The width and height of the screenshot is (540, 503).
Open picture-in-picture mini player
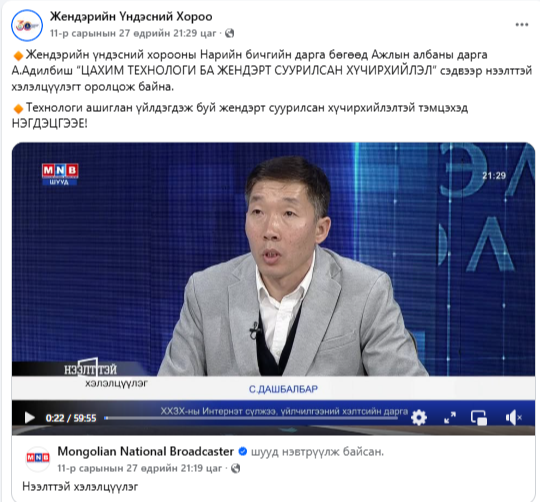tap(479, 418)
